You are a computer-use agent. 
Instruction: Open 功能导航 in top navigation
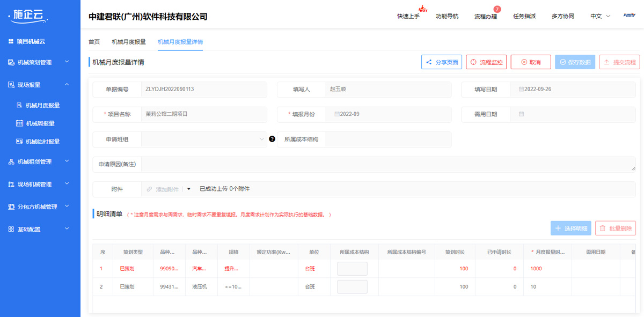click(x=447, y=16)
